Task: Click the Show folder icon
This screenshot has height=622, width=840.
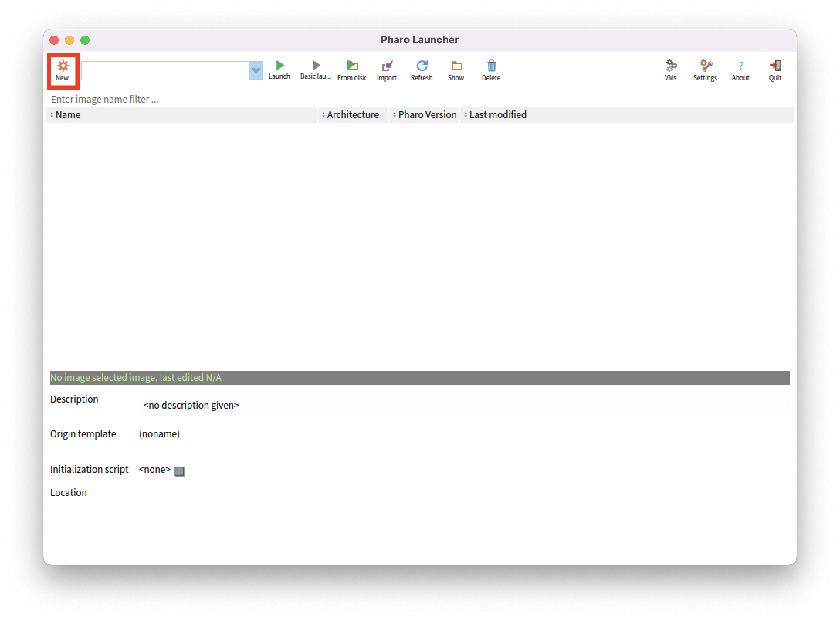Action: [456, 66]
